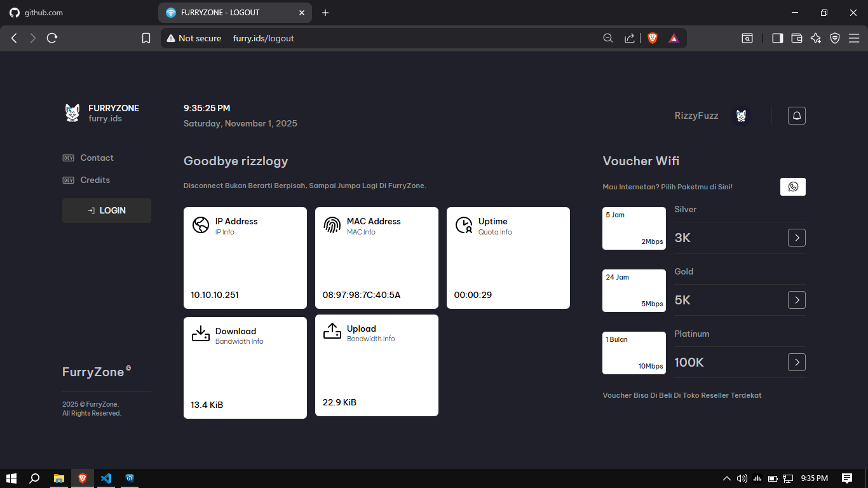Open the Silver voucher chevron
Screen dimensions: 868x488
click(x=796, y=238)
